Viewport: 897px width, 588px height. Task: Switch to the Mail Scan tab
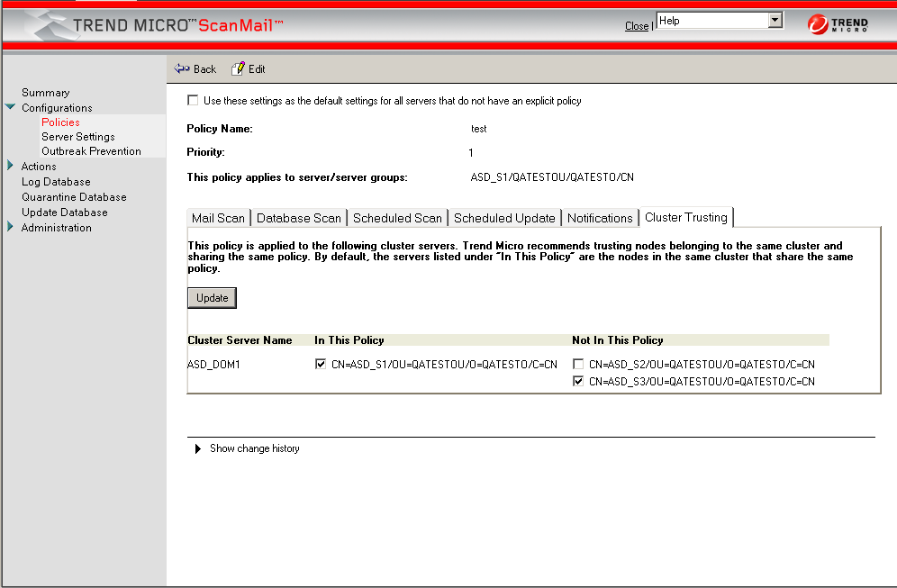point(218,218)
